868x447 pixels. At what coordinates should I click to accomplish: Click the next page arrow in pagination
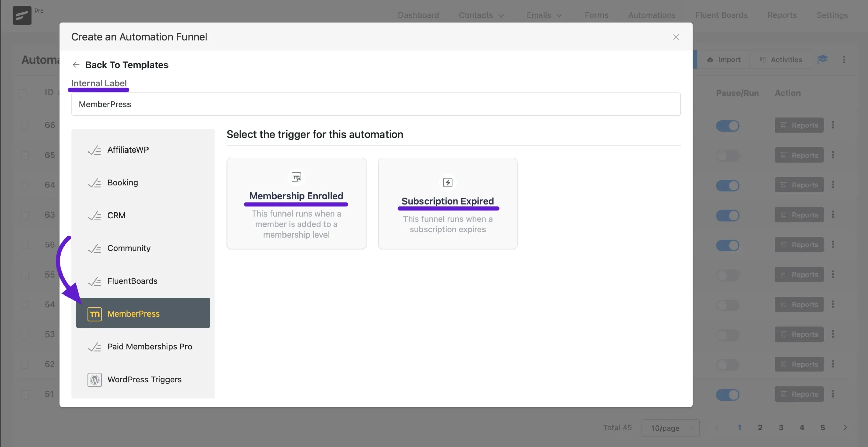[x=845, y=428]
